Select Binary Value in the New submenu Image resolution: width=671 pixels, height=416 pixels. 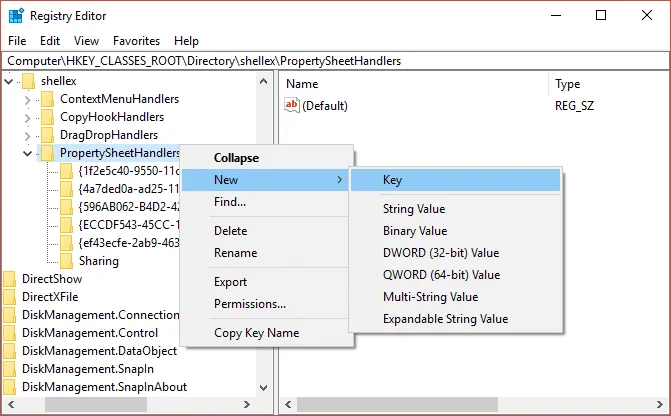[455, 231]
